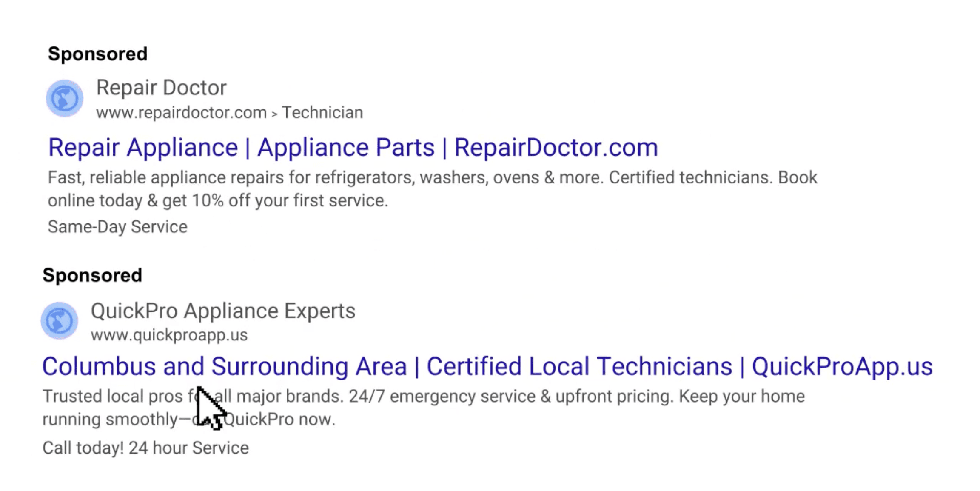Click the 'Call today! 24 hour Service' callout

[145, 448]
